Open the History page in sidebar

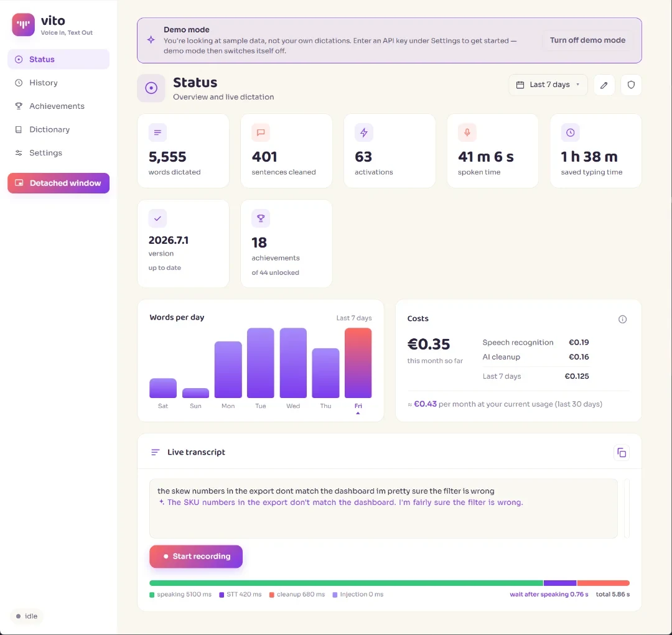[58, 83]
